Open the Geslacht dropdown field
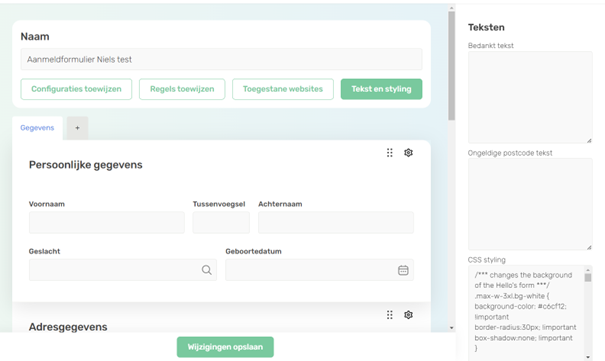This screenshot has height=361, width=605. 123,270
